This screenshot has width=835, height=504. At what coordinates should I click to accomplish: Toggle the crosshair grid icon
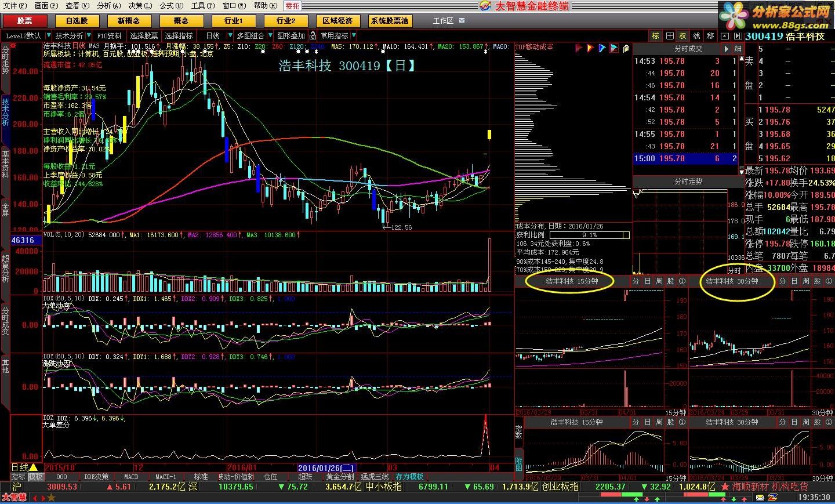669,36
